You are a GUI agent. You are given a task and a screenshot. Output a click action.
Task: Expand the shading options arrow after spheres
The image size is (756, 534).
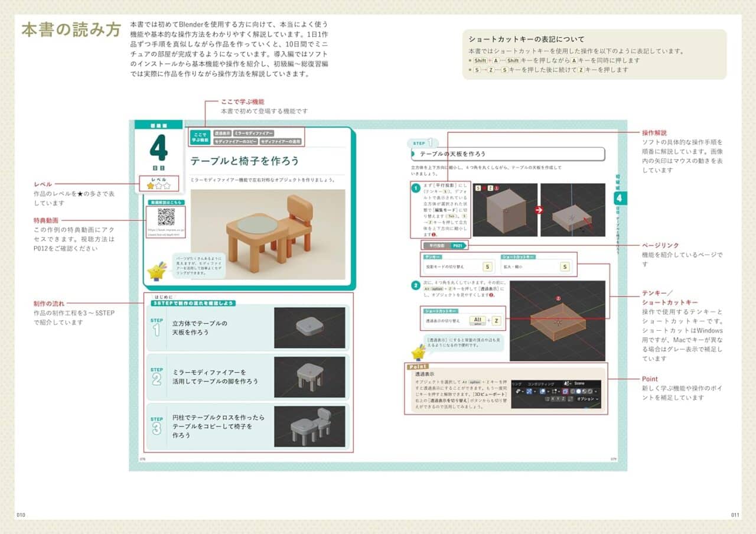coord(595,392)
